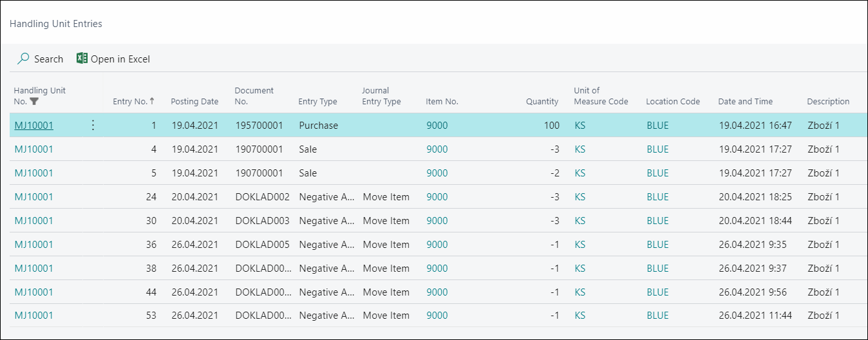Click DOKLAD002 document cell
This screenshot has height=340, width=868.
point(263,197)
